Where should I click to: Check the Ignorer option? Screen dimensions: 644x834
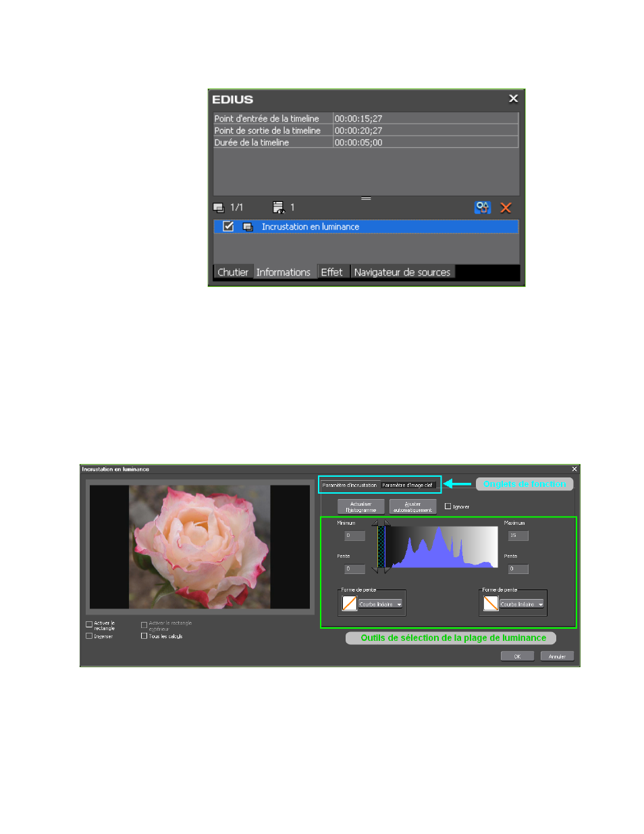448,506
